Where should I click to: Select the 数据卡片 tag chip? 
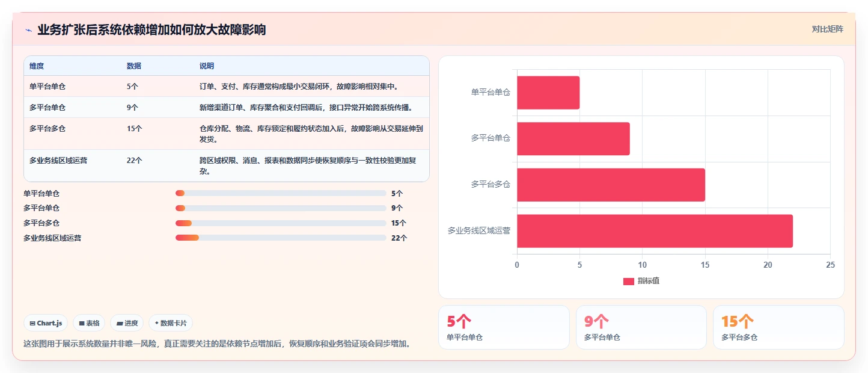[x=171, y=323]
